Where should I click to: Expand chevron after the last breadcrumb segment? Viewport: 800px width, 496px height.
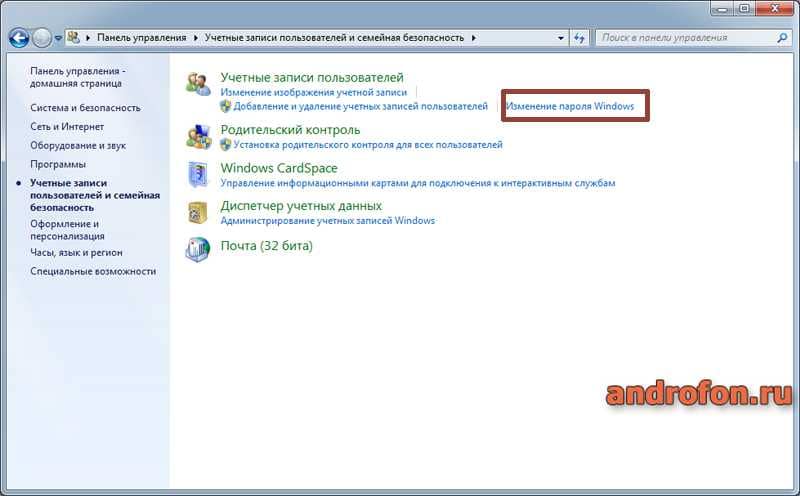473,38
